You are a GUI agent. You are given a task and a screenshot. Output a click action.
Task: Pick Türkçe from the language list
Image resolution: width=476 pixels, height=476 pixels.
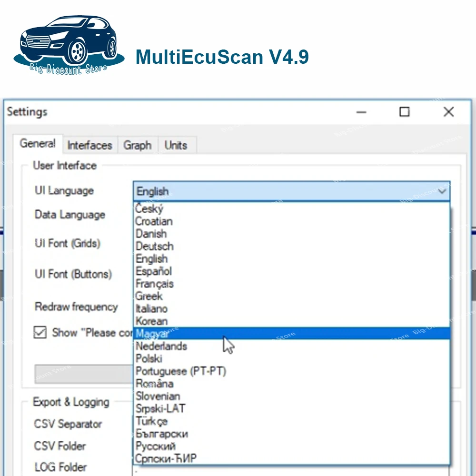tap(291, 421)
